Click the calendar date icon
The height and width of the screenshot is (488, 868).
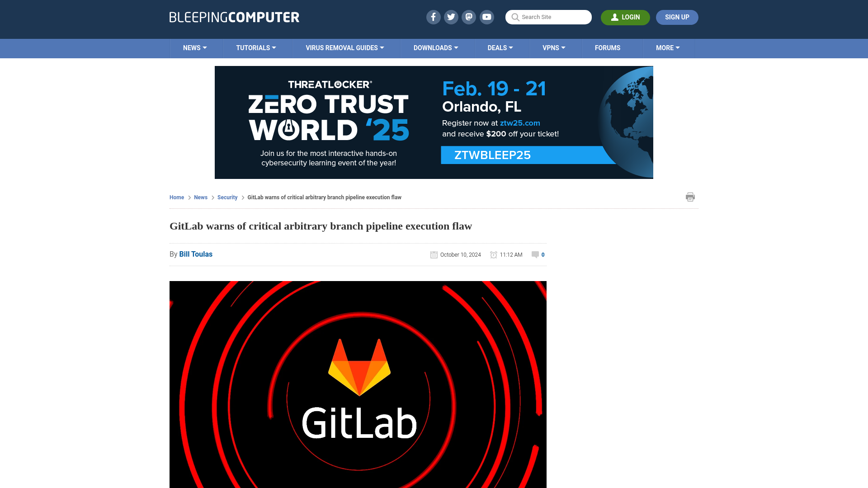pos(434,254)
